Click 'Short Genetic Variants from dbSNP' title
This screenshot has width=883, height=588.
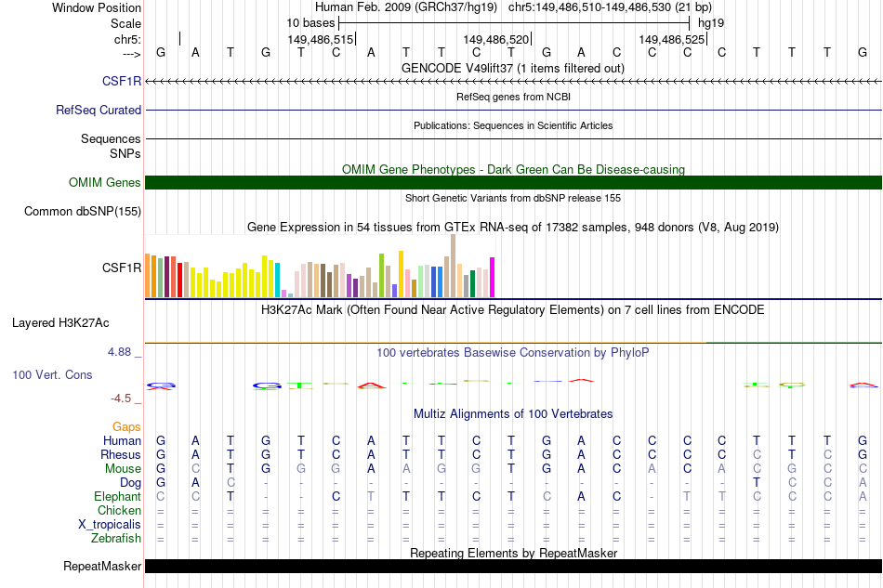click(x=513, y=198)
